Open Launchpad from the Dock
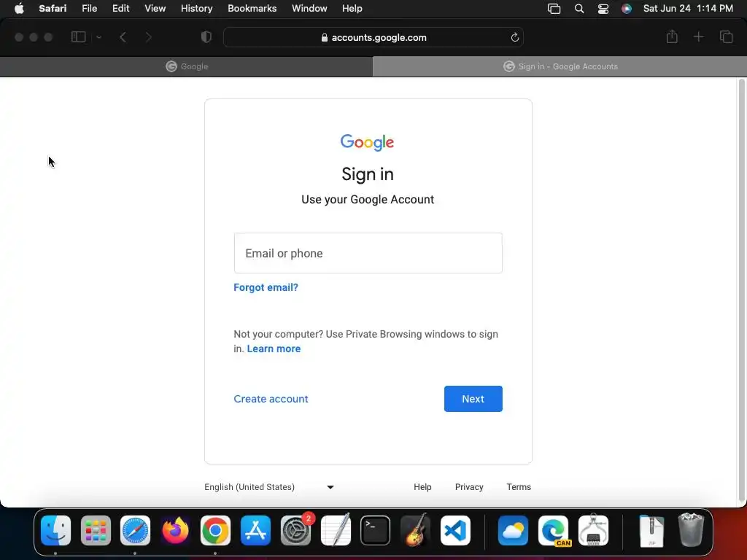This screenshot has height=560, width=747. [x=96, y=531]
